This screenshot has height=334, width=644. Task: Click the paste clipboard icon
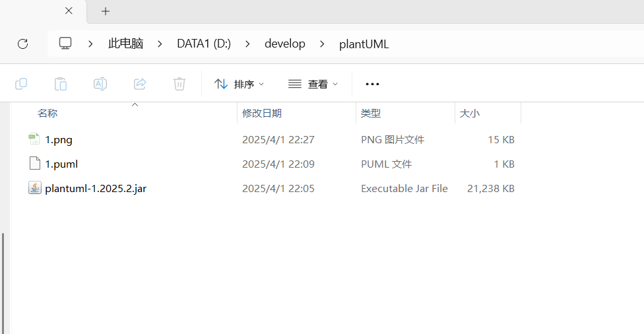coord(61,84)
